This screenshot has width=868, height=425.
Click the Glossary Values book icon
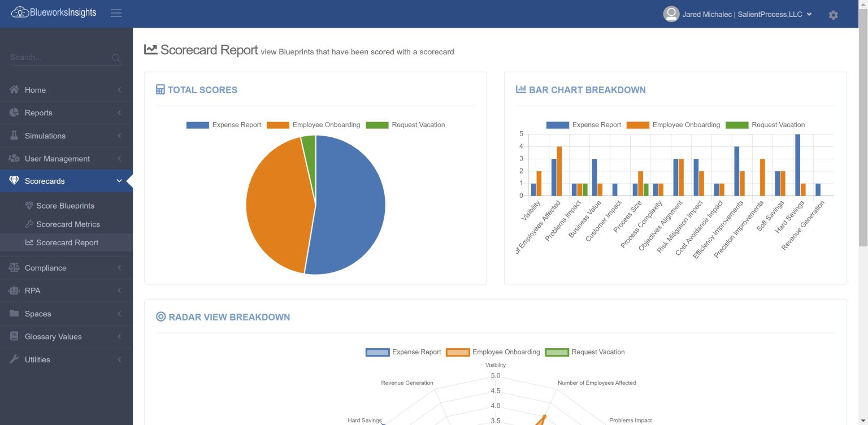[x=14, y=336]
